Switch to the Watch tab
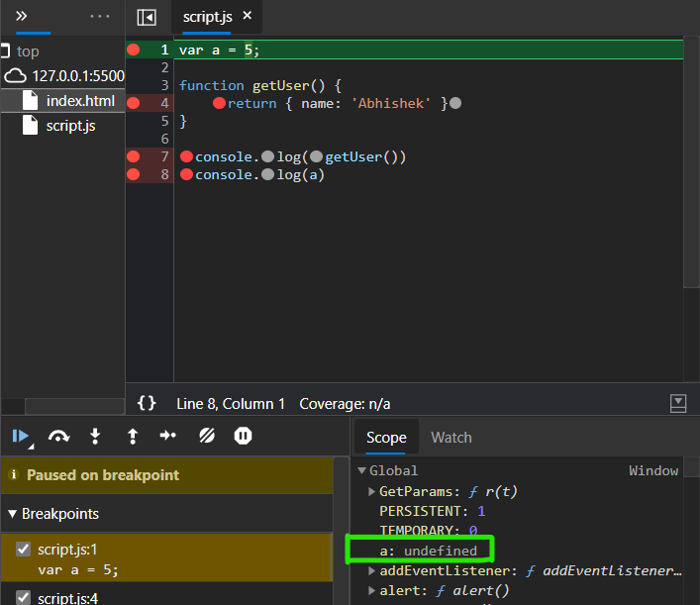This screenshot has height=605, width=700. coord(451,437)
